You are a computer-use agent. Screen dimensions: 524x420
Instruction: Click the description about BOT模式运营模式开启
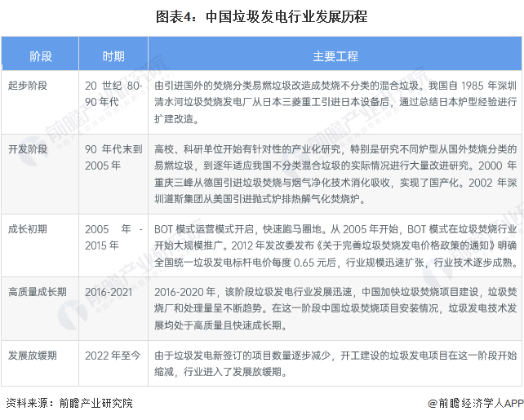point(335,245)
